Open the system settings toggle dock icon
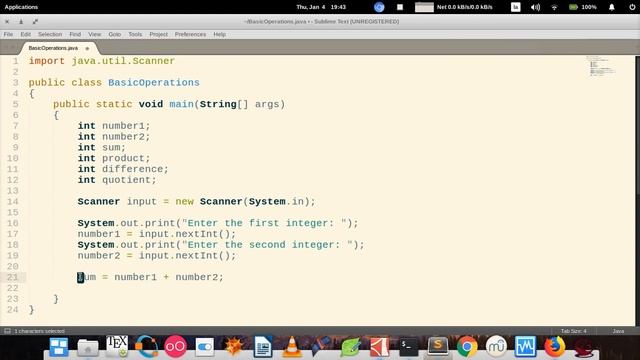The width and height of the screenshot is (640, 360). click(204, 347)
